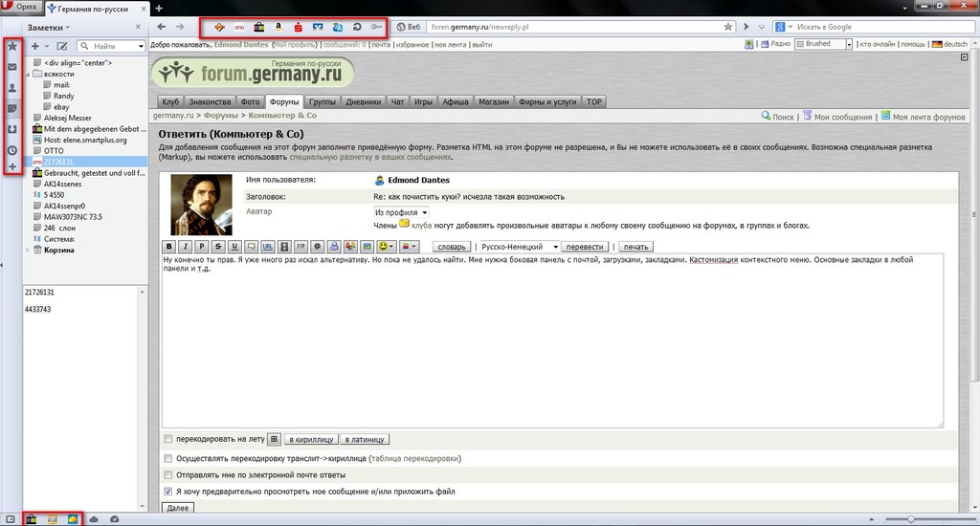
Task: Click the 'печать' button
Action: click(x=635, y=247)
